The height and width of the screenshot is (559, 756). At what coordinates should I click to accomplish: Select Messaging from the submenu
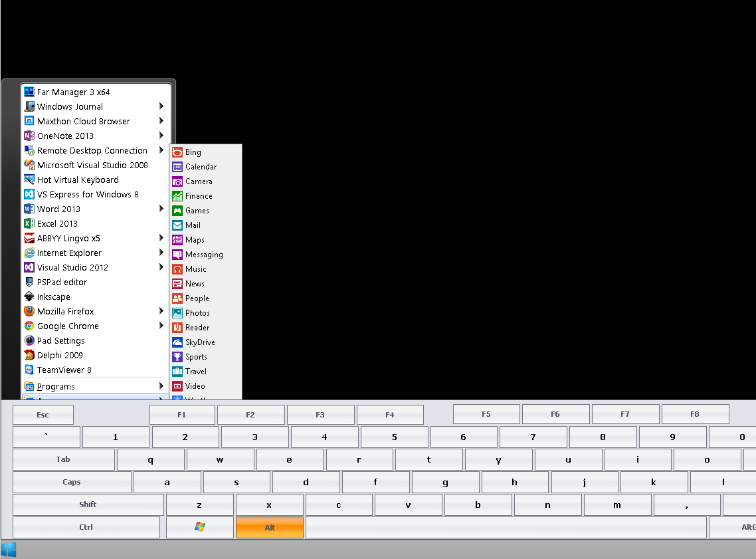[205, 255]
